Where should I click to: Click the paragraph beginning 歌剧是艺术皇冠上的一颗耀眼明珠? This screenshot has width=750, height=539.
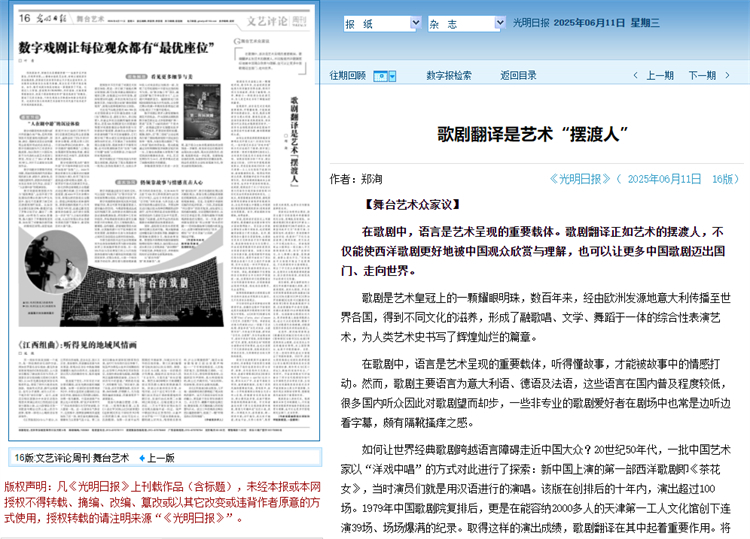535,318
